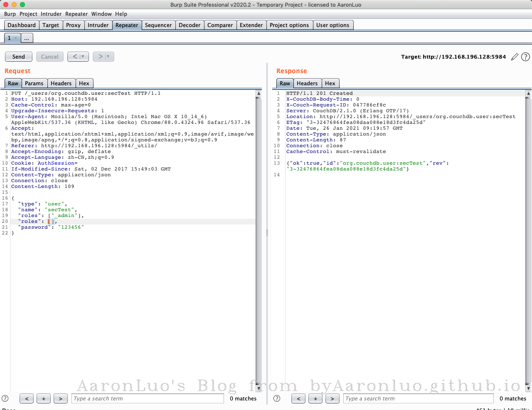Open the Repeater menu
Screen dimensions: 532x410
pyautogui.click(x=76, y=14)
